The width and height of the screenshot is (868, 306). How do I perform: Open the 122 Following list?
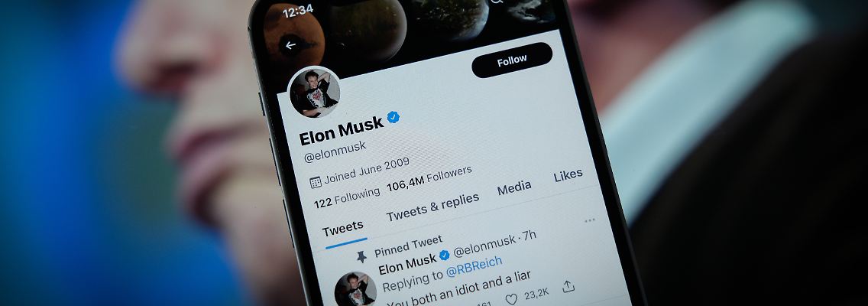tap(347, 197)
